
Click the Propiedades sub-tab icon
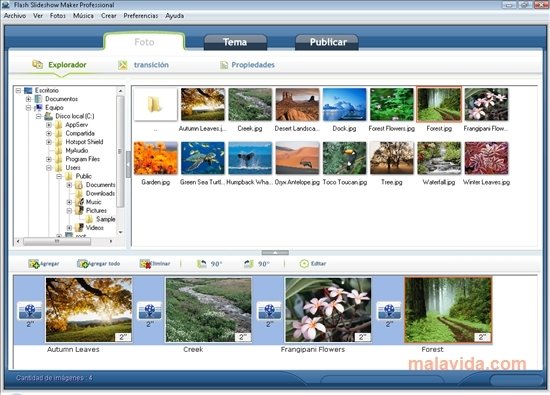tap(224, 65)
